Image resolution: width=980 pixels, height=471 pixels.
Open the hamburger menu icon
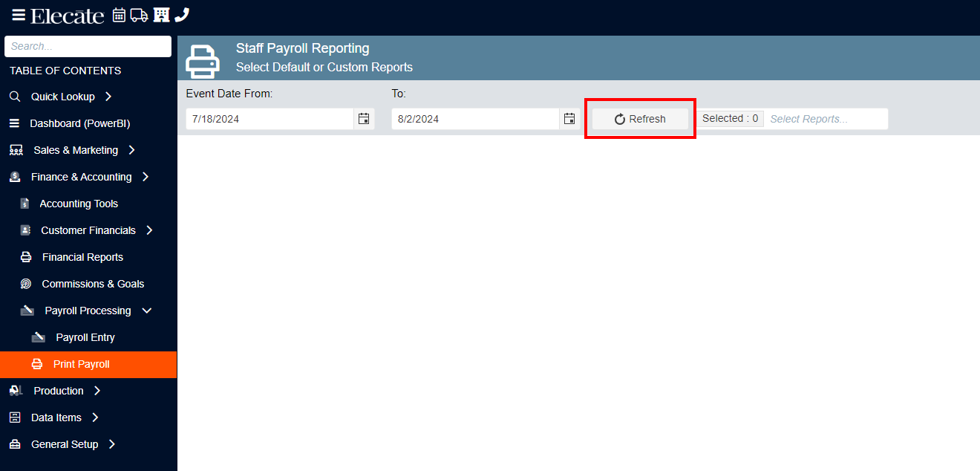pos(19,15)
